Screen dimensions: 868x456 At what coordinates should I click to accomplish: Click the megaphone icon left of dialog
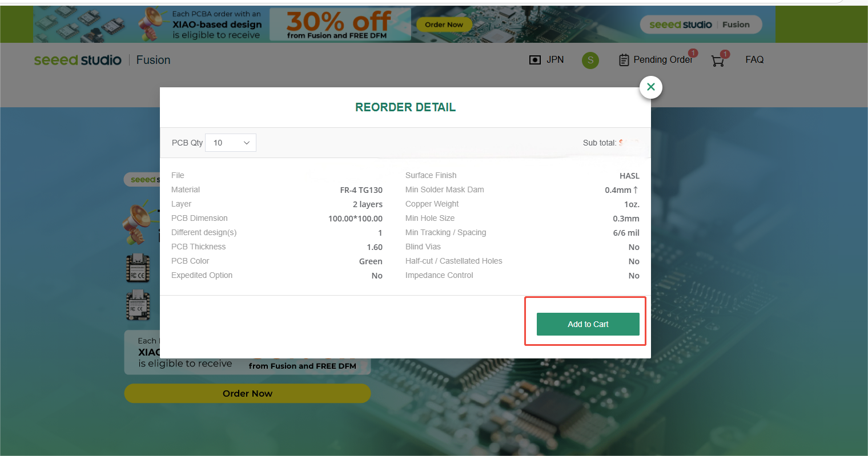point(137,221)
